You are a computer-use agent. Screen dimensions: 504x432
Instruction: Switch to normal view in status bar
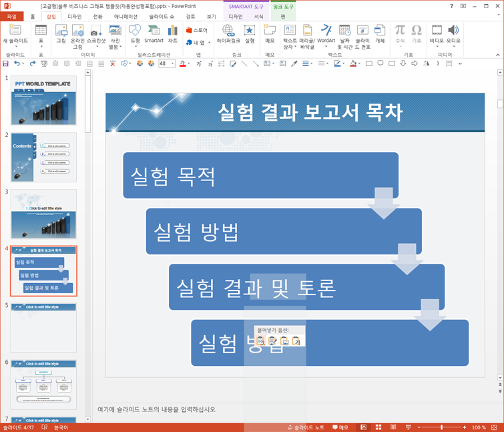(x=363, y=427)
